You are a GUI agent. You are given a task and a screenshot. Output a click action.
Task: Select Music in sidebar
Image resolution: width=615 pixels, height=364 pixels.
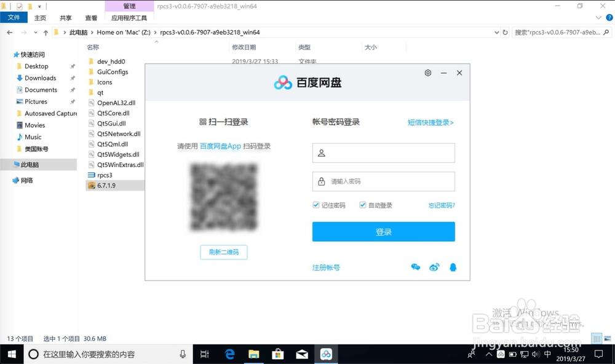33,137
